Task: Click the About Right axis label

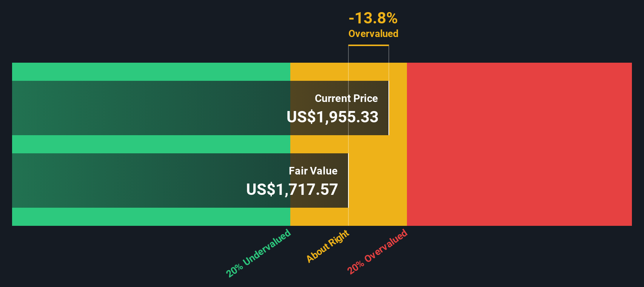Action: point(328,246)
